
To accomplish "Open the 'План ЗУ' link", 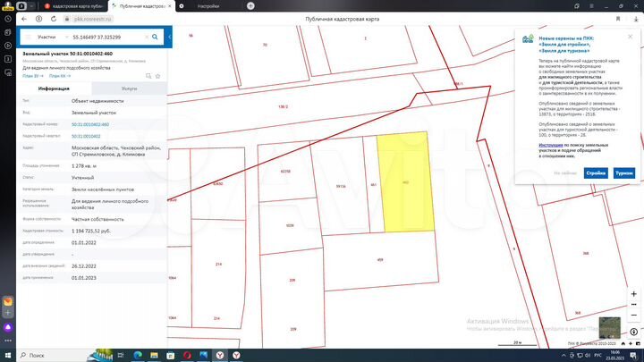I will point(34,74).
